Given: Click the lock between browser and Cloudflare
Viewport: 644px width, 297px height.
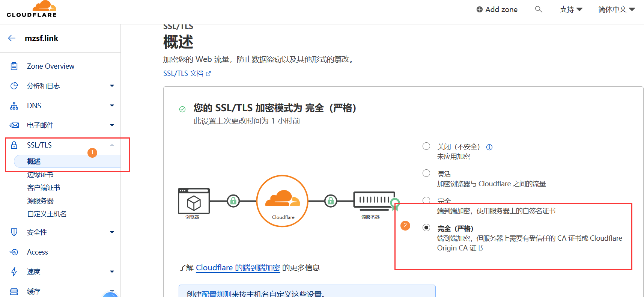Looking at the screenshot, I should click(x=233, y=201).
